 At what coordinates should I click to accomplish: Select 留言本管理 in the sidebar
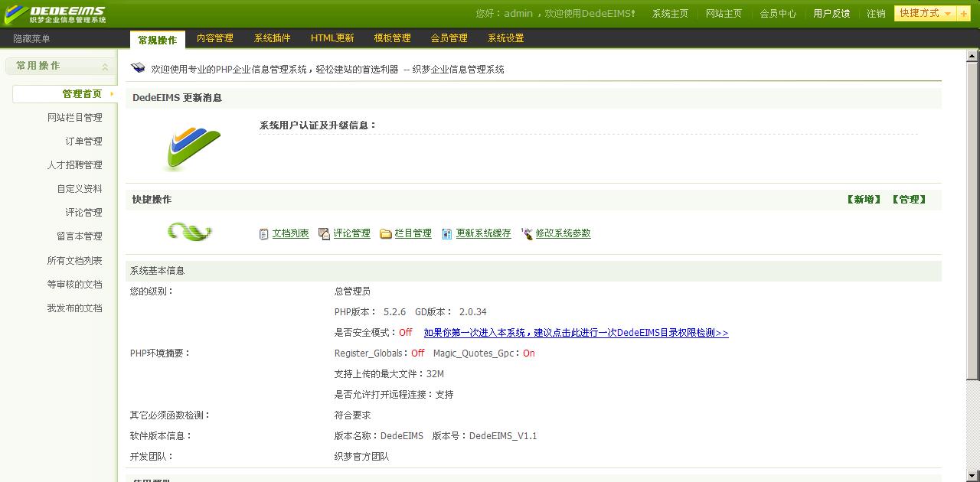click(x=79, y=236)
